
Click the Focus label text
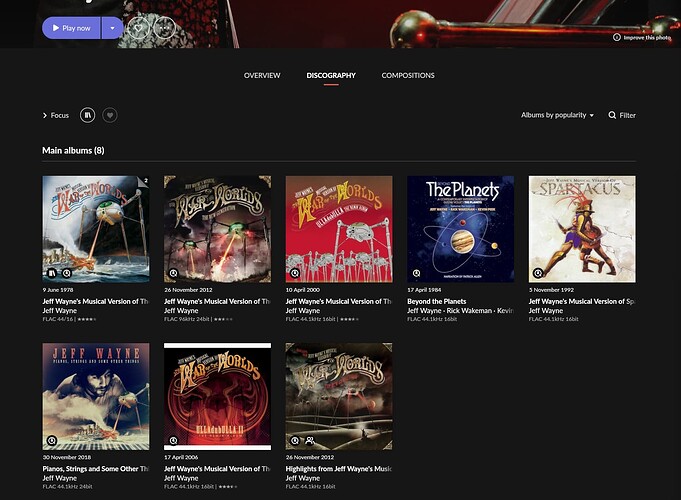pyautogui.click(x=60, y=115)
